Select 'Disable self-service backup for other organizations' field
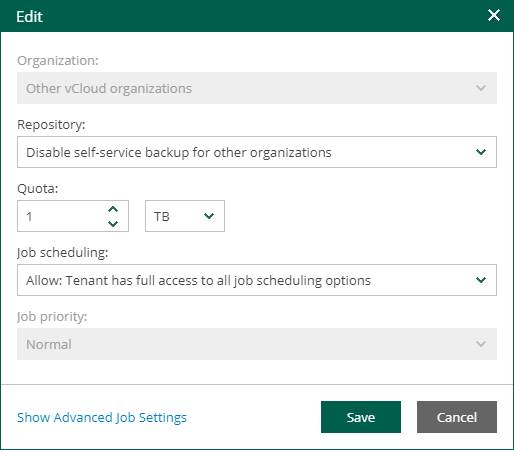 [257, 152]
